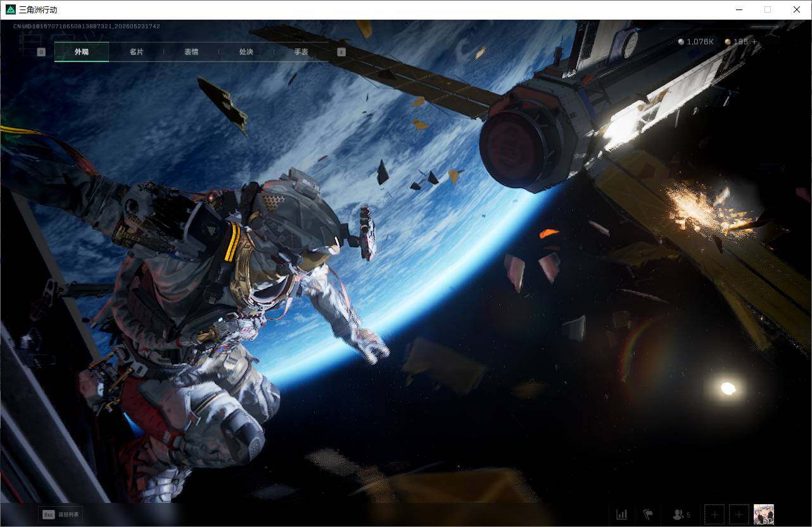The image size is (812, 527).
Task: Click the second empty squad slot plus
Action: [739, 514]
